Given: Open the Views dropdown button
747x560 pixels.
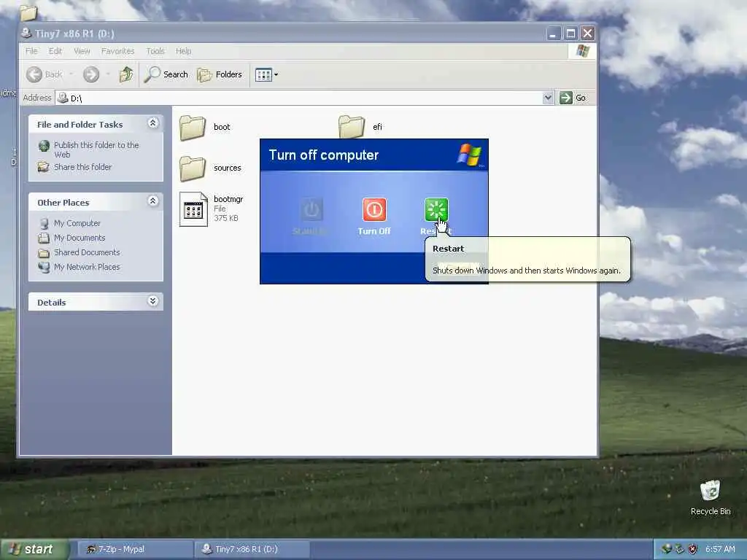Looking at the screenshot, I should 266,75.
